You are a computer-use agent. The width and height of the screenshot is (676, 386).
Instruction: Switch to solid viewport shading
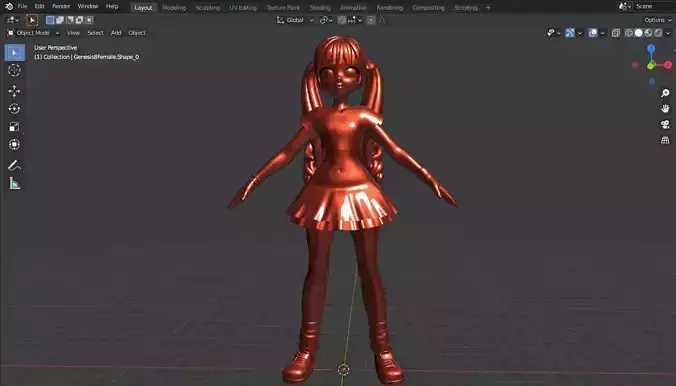(638, 33)
